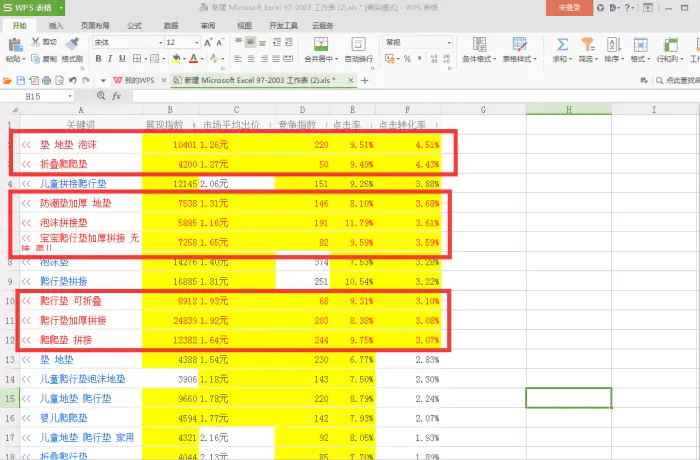The image size is (700, 460).
Task: Click the Merge and Center icon
Action: click(x=321, y=44)
